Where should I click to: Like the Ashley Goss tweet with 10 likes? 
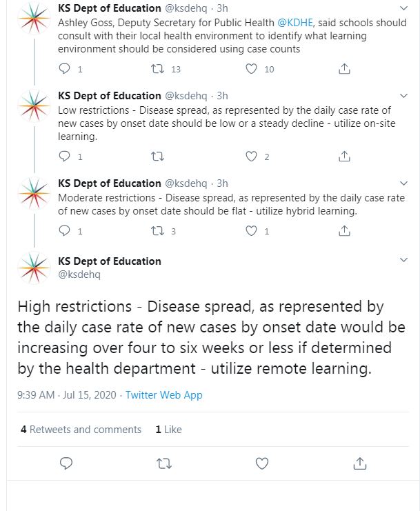252,69
